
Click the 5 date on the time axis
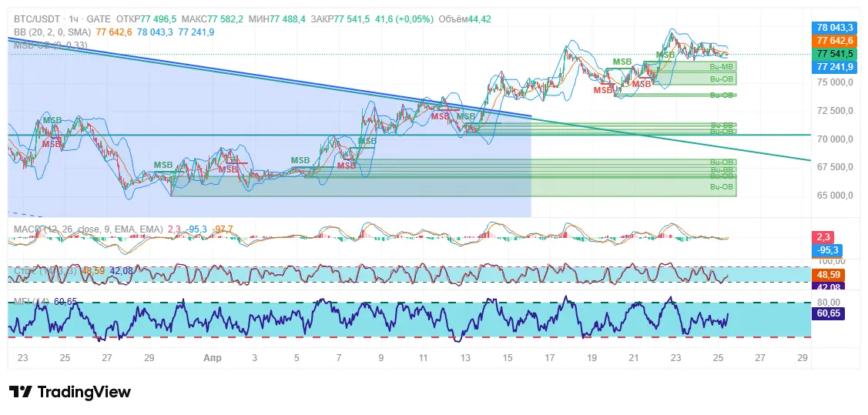click(x=297, y=357)
